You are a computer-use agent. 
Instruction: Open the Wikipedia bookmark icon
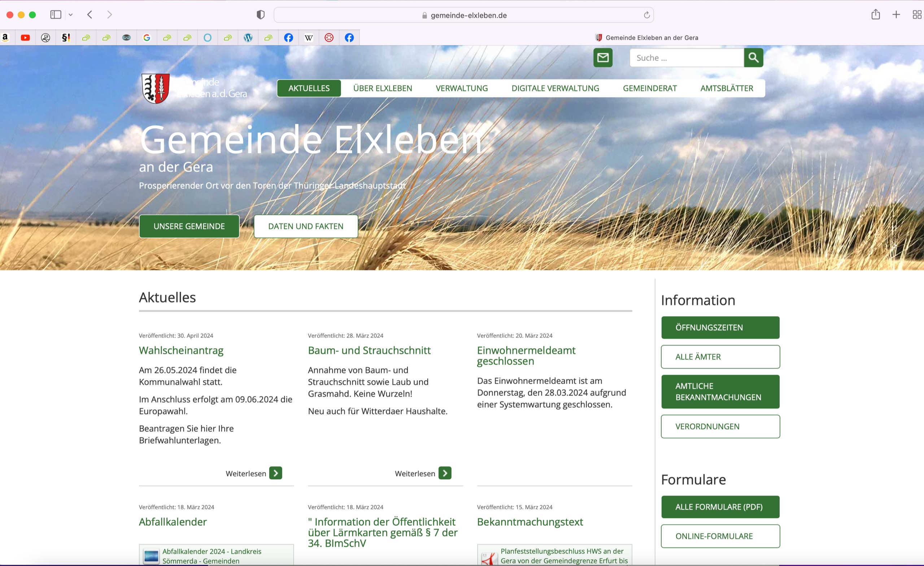[309, 38]
